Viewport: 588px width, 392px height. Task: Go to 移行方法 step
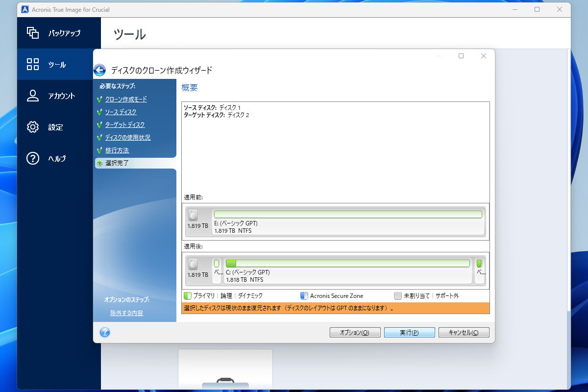tap(117, 150)
